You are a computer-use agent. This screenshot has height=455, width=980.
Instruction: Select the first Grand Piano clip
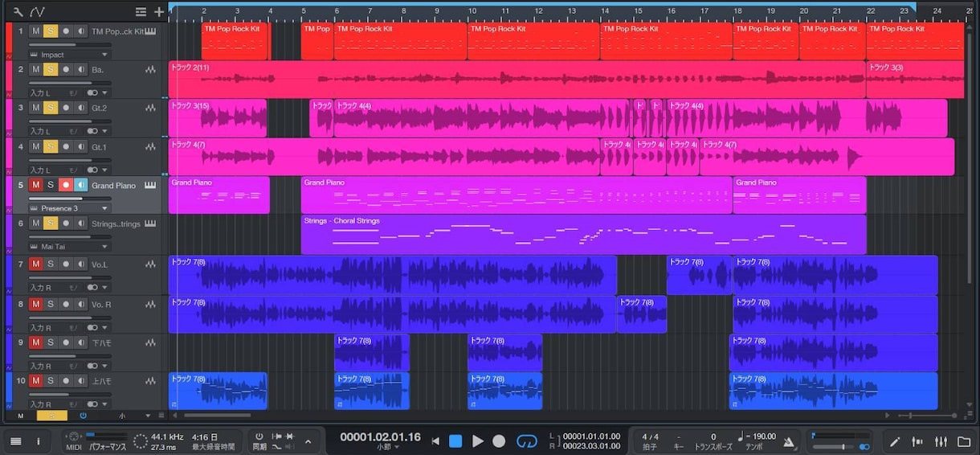(x=218, y=195)
